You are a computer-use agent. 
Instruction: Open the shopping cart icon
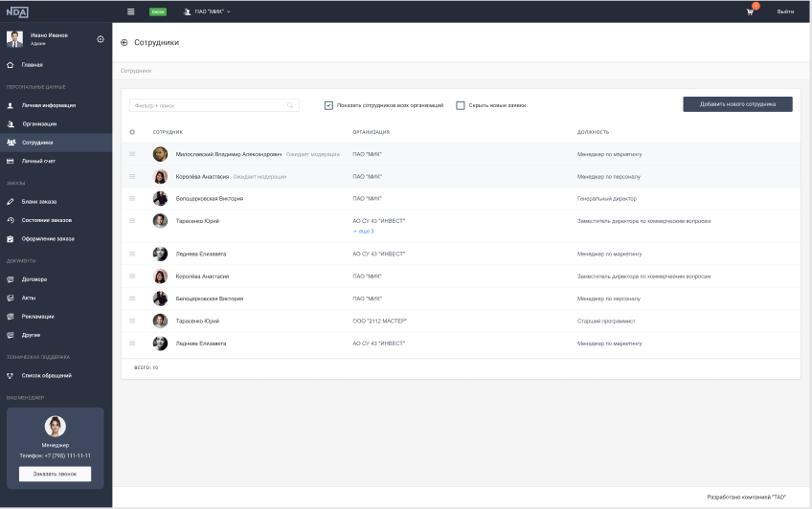coord(750,11)
